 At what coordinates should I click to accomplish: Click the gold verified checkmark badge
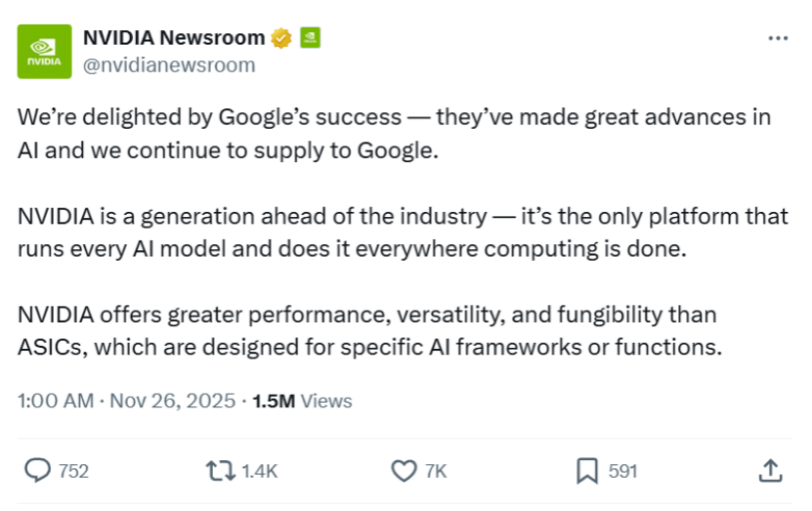281,38
